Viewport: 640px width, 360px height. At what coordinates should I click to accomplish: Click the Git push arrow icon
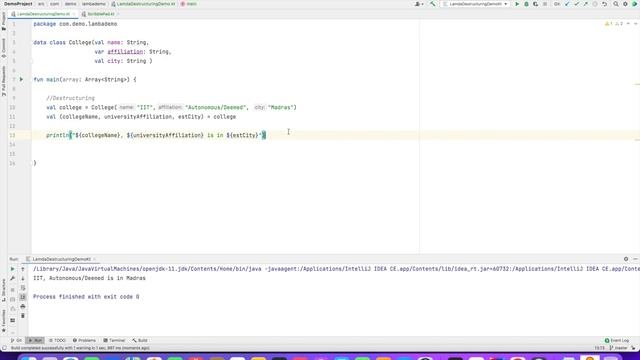(586, 4)
